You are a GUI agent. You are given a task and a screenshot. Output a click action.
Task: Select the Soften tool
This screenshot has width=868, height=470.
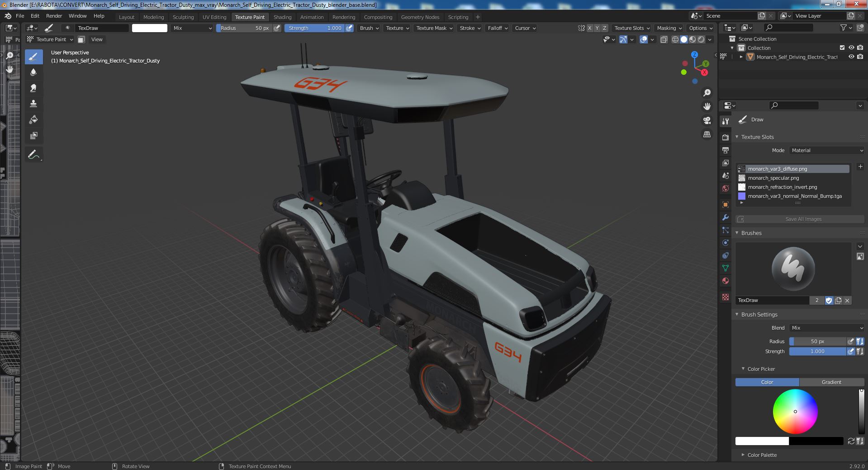(33, 72)
